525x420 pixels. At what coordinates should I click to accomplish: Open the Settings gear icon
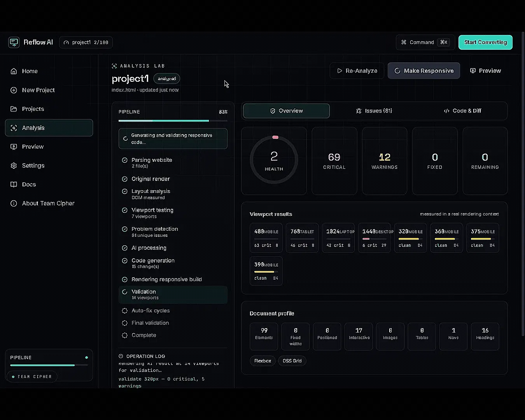coord(14,166)
